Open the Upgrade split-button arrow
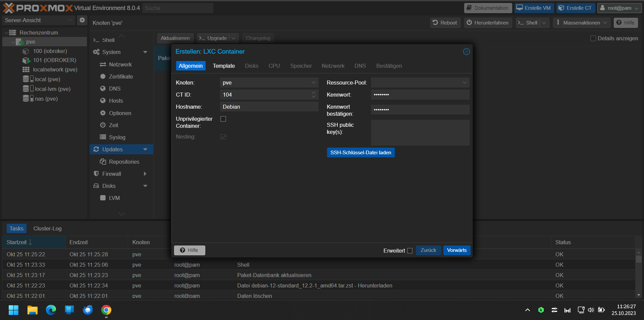Viewport: 644px width, 320px height. coord(233,38)
